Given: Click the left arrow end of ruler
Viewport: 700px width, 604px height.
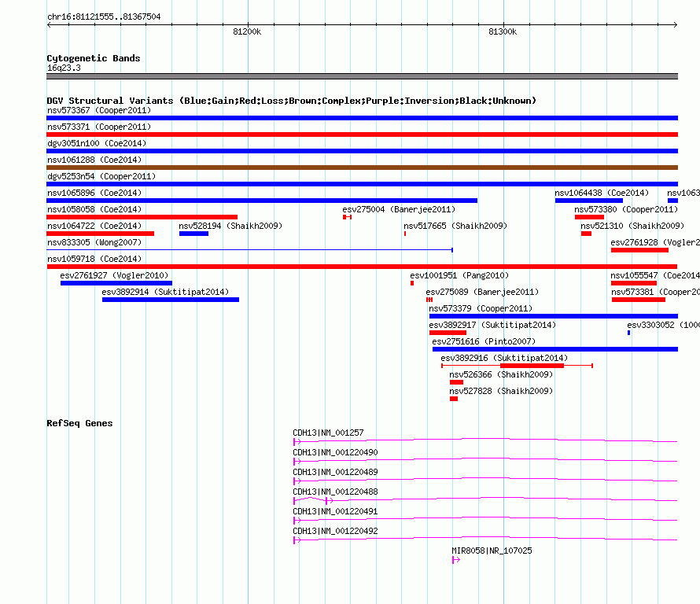Looking at the screenshot, I should tap(49, 25).
